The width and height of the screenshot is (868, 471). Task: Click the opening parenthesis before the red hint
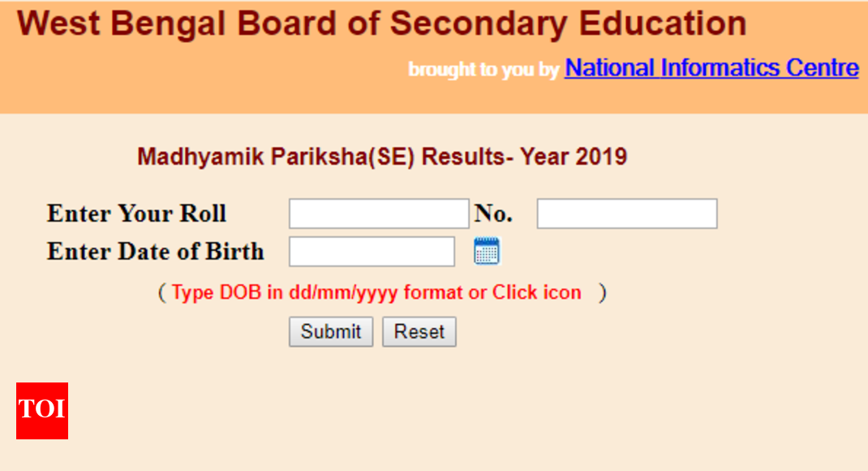coord(161,292)
